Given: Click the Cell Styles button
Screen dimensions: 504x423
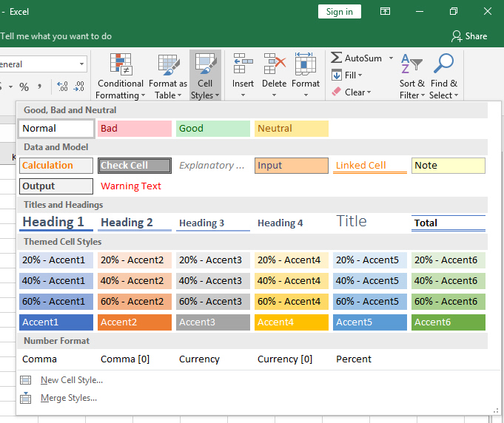Looking at the screenshot, I should (x=205, y=74).
